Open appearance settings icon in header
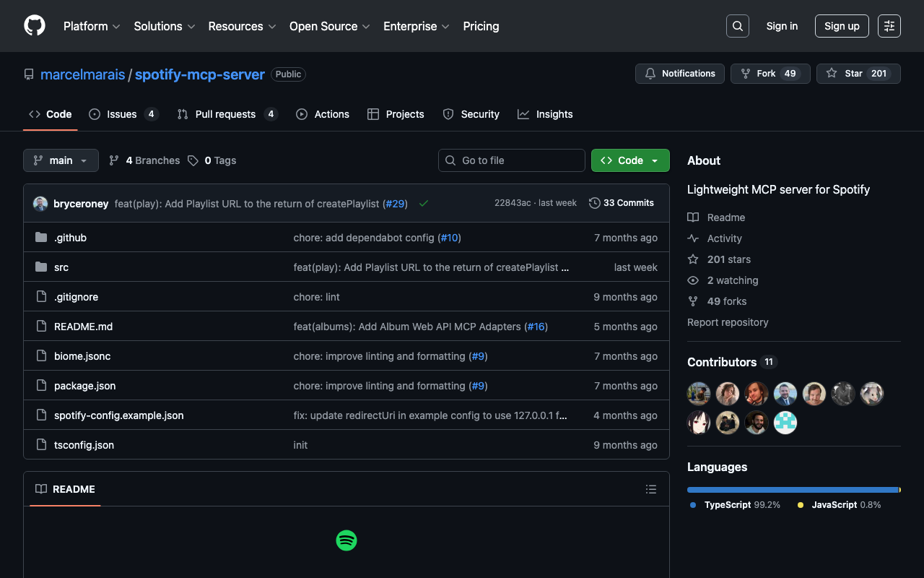Image resolution: width=924 pixels, height=578 pixels. (x=889, y=26)
